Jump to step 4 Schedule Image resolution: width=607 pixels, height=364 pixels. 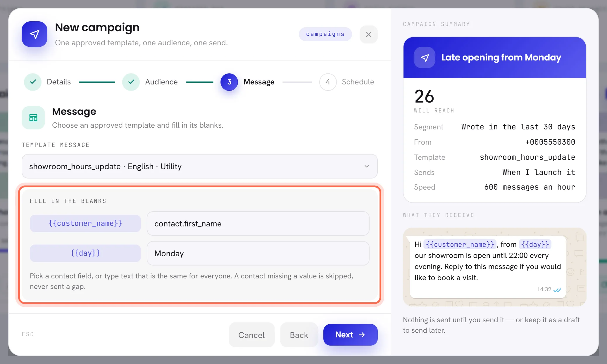[x=347, y=82]
